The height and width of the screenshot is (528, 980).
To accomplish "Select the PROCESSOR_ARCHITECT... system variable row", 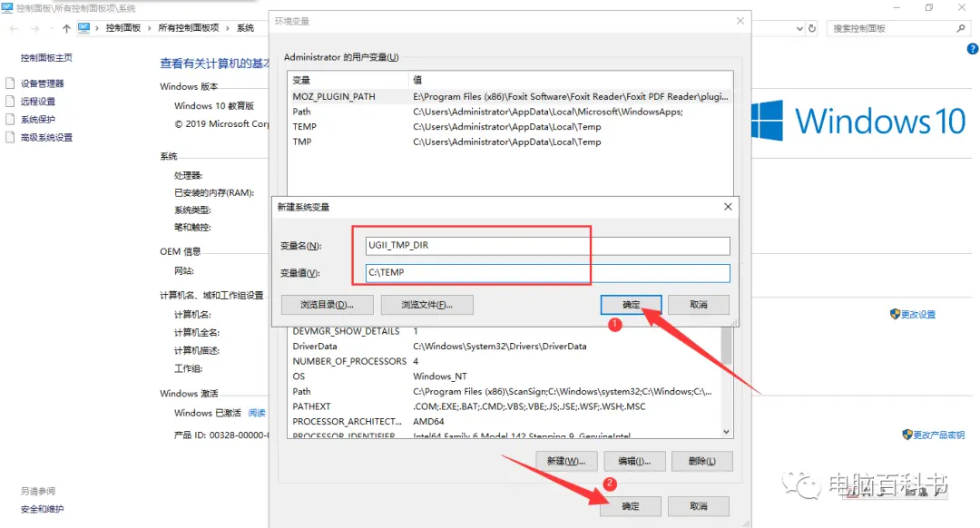I will click(504, 422).
